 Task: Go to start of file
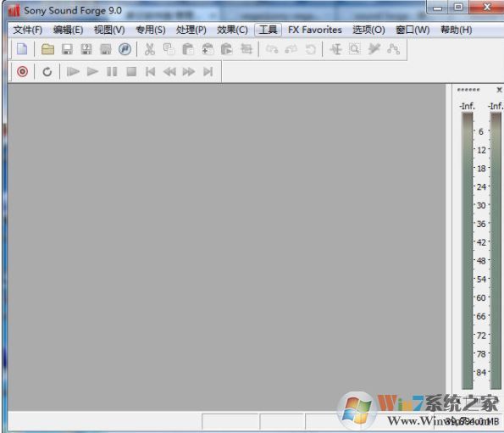[x=150, y=71]
